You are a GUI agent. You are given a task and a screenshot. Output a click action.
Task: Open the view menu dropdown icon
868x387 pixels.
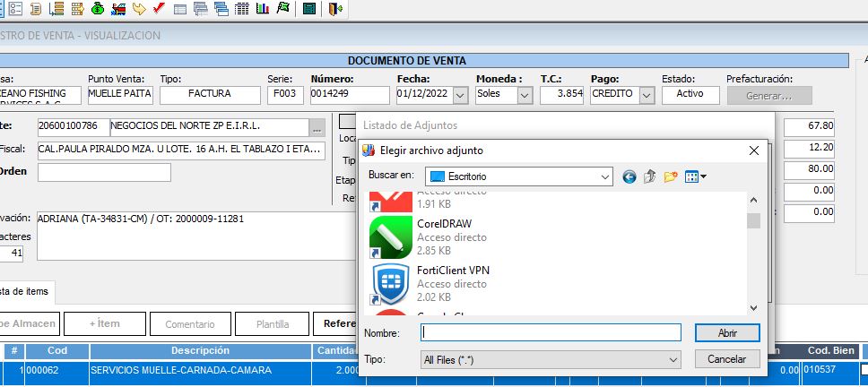(x=696, y=176)
